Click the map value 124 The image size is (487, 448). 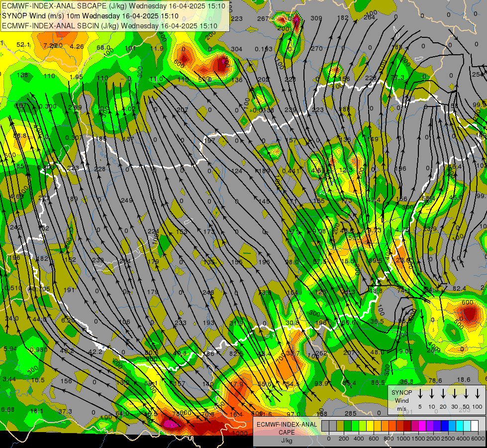(x=237, y=171)
